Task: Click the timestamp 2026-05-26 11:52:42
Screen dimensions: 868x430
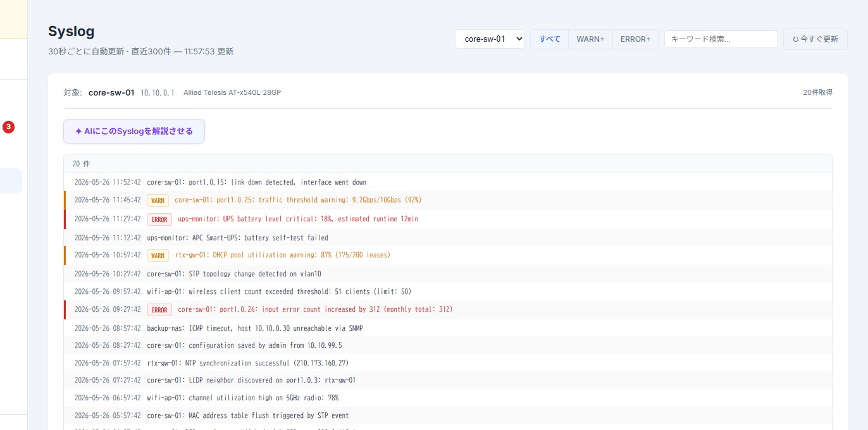Action: point(108,182)
